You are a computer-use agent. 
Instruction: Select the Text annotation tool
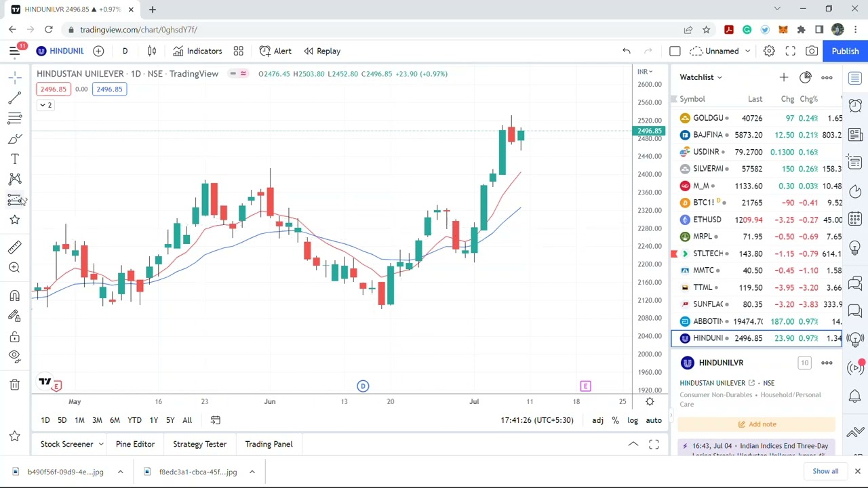pos(14,159)
